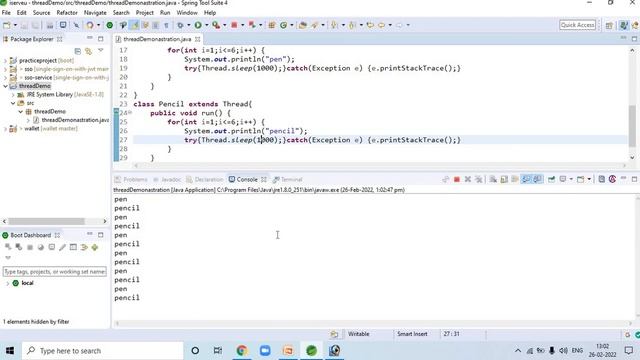Click Remove All Terminated Launches icon
Viewport: 640px width, 360px height.
click(x=478, y=180)
